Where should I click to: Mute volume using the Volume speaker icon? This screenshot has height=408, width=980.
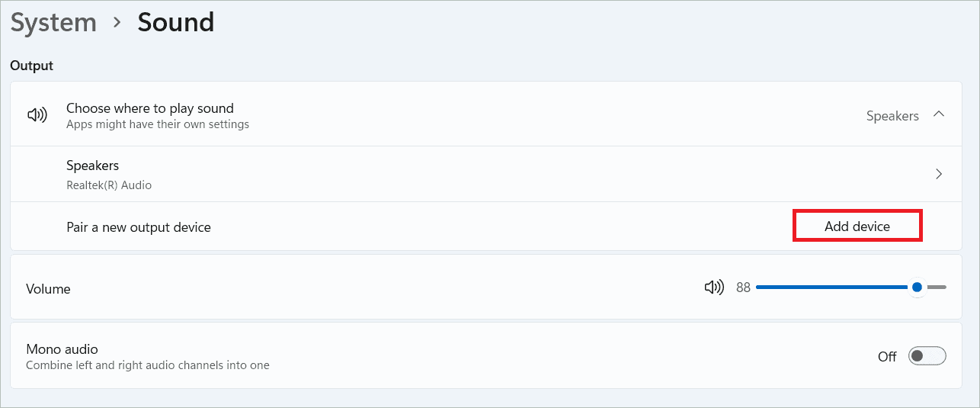714,288
